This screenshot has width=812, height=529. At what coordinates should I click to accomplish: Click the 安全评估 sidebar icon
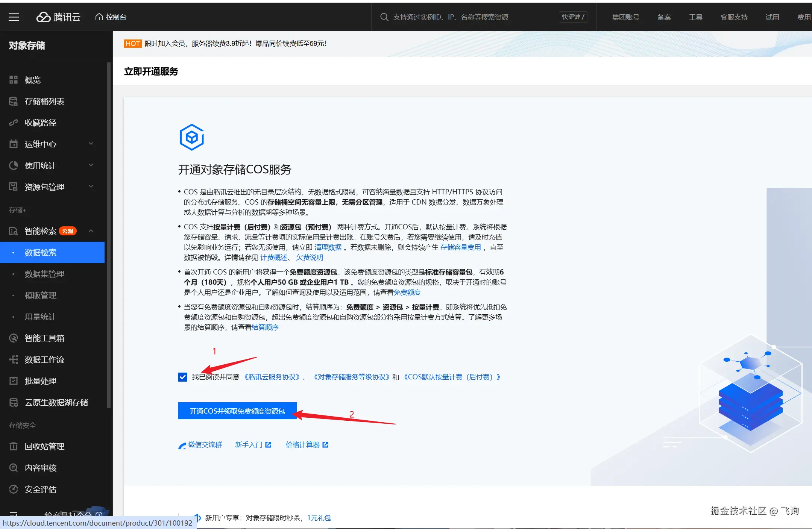tap(14, 489)
